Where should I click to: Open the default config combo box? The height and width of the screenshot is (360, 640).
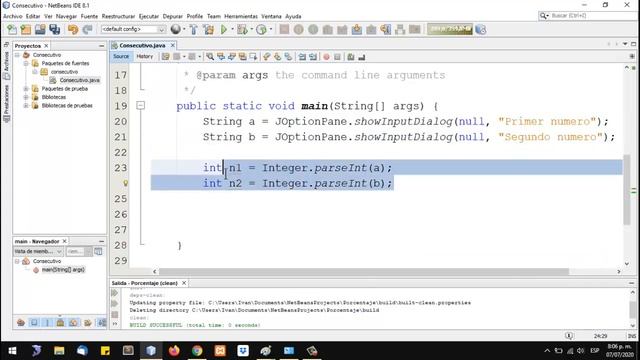click(133, 29)
